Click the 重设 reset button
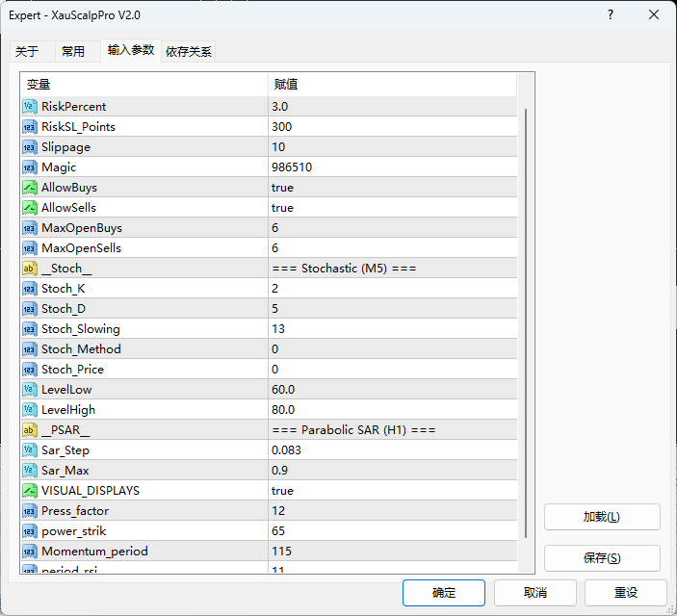The height and width of the screenshot is (616, 677). point(625,593)
